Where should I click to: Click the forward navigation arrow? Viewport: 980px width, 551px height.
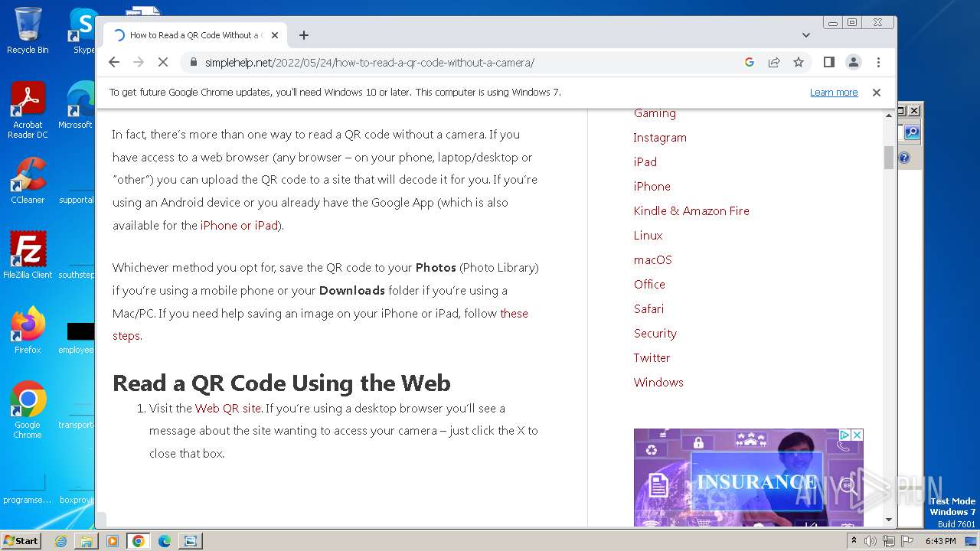[139, 63]
